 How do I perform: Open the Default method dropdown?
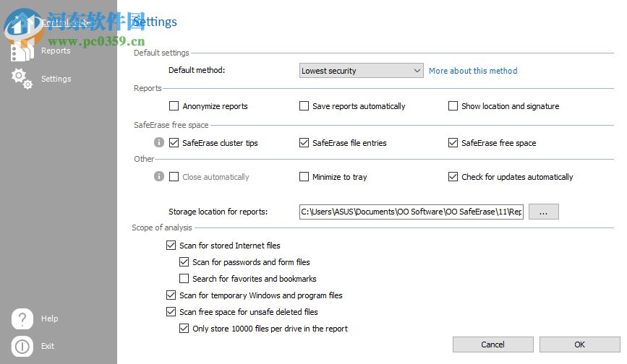click(361, 71)
